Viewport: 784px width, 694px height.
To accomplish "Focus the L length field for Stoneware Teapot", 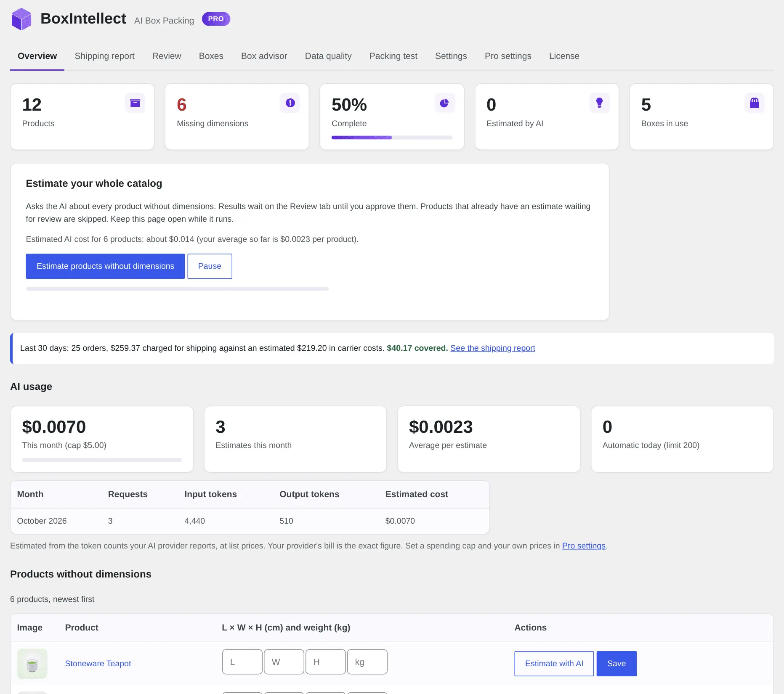I will pos(242,662).
